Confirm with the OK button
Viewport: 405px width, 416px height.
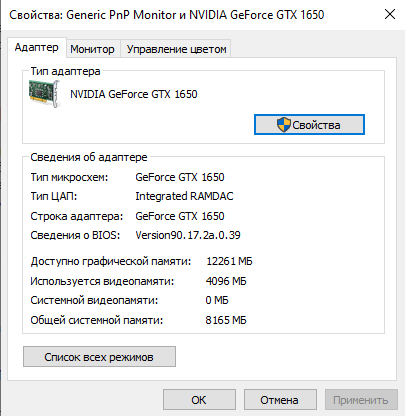[x=199, y=400]
